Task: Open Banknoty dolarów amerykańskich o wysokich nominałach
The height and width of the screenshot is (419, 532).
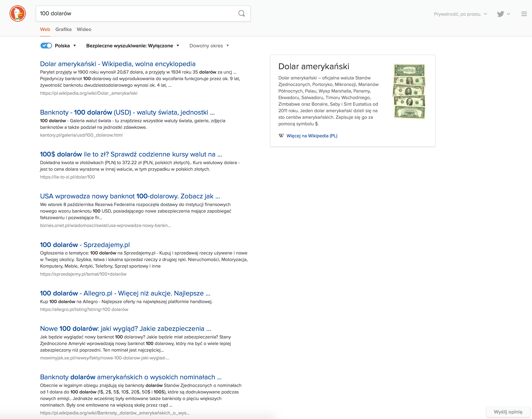Action: pos(131,377)
